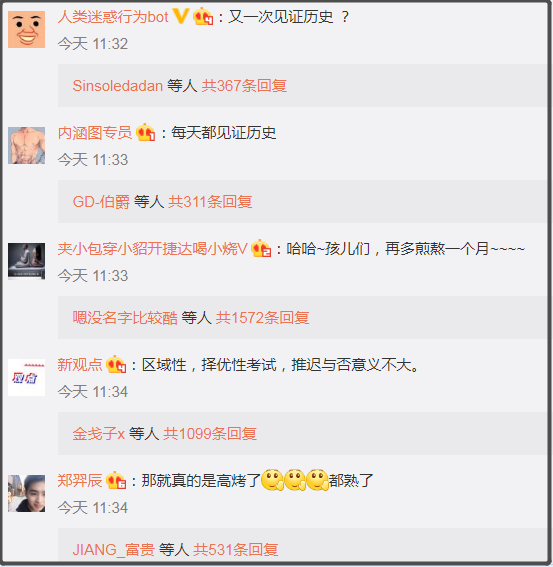Expand the 共1572条回复 replies

262,318
